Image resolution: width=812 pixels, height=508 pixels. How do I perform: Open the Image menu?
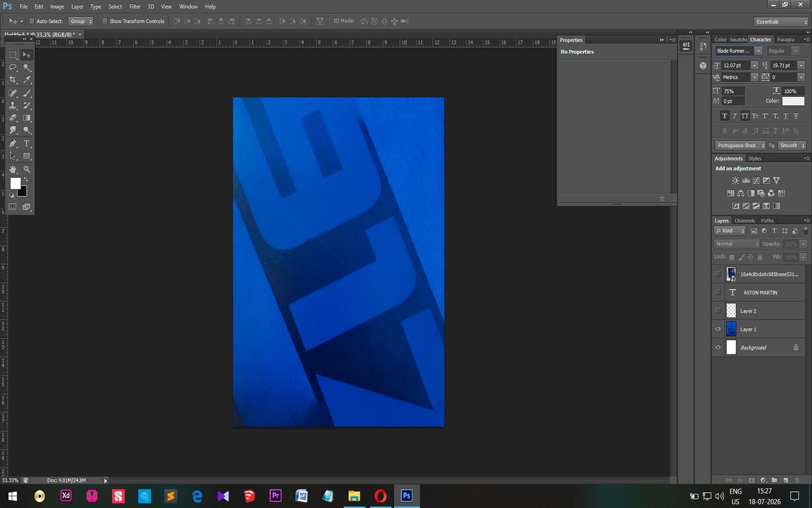[x=57, y=7]
